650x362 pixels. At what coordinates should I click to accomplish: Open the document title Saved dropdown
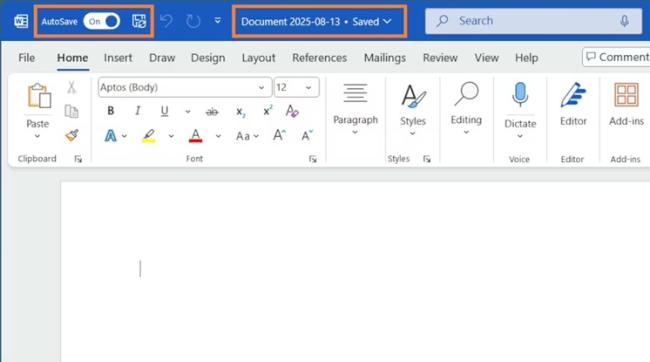coord(317,22)
